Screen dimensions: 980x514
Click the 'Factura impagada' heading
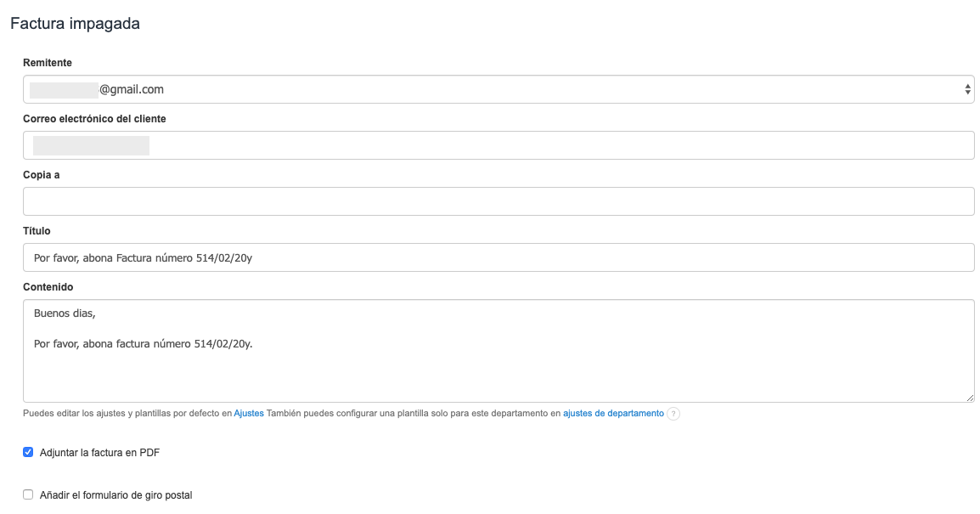point(75,24)
